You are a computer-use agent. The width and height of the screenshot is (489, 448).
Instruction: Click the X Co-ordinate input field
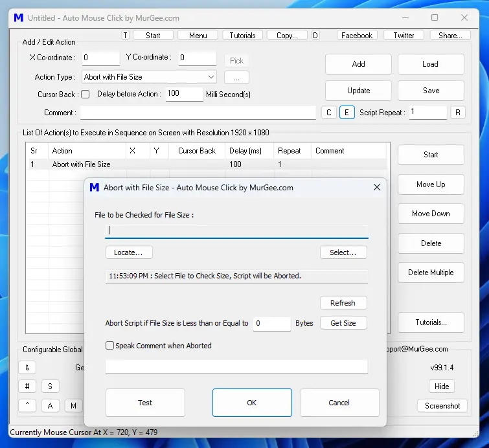[101, 58]
